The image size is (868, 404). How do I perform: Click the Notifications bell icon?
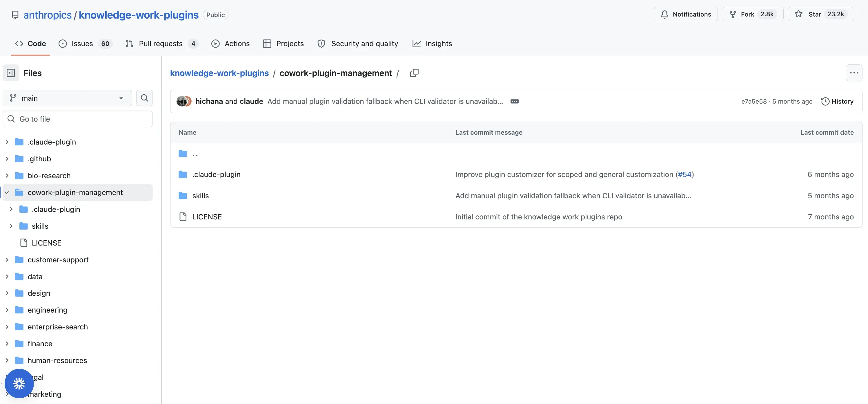point(664,14)
